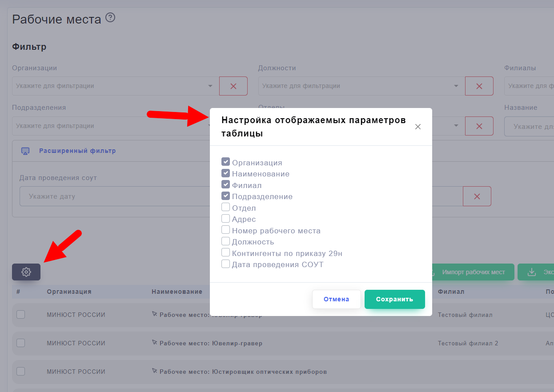The width and height of the screenshot is (554, 392).
Task: Clear the Должности filter with red X
Action: (479, 86)
